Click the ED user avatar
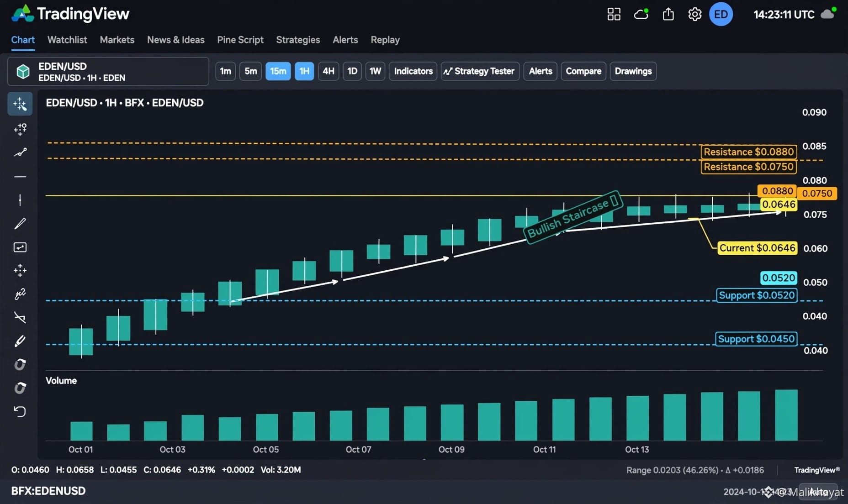The image size is (848, 504). 721,14
